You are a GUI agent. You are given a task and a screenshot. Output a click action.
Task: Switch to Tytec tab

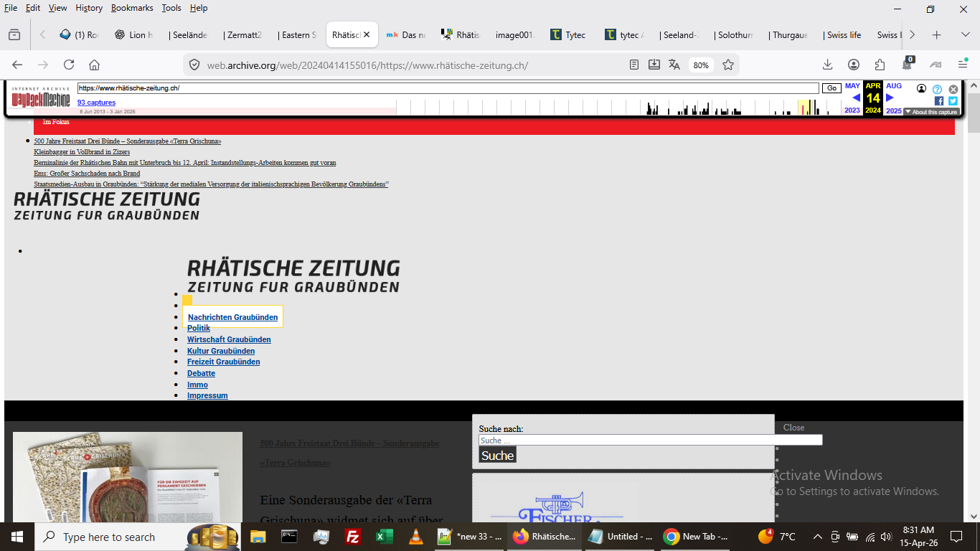[567, 34]
